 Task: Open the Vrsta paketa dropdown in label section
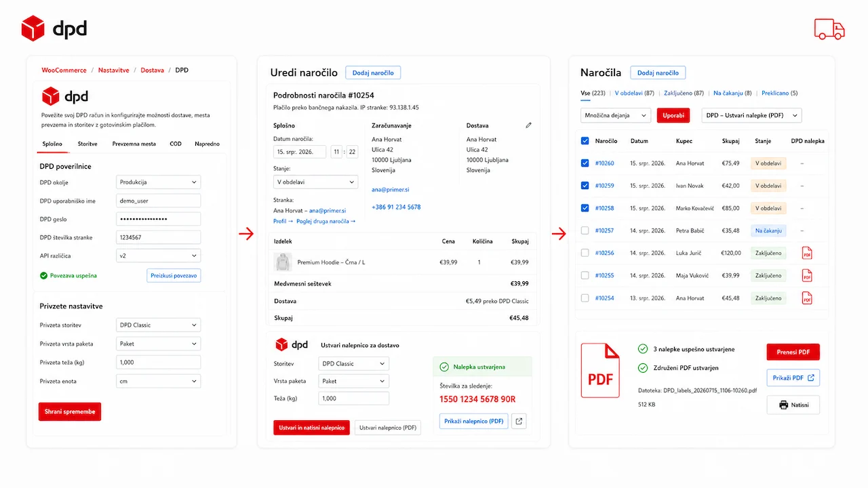(354, 381)
